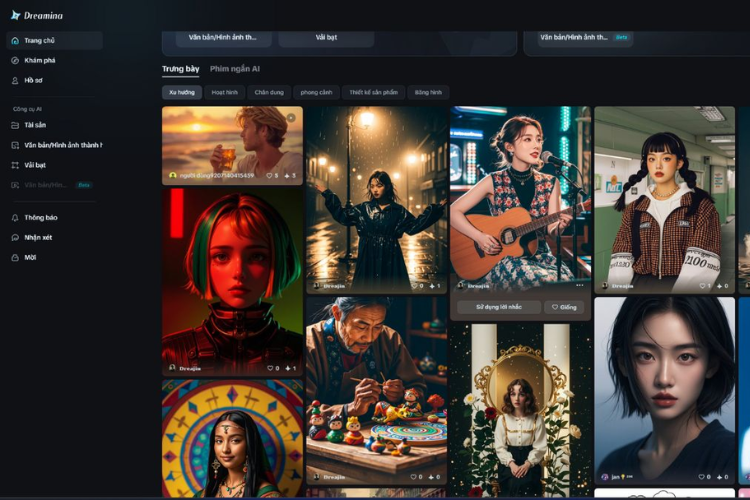Image resolution: width=750 pixels, height=500 pixels.
Task: Click the Sử dụng lời nhắc button
Action: coord(499,307)
